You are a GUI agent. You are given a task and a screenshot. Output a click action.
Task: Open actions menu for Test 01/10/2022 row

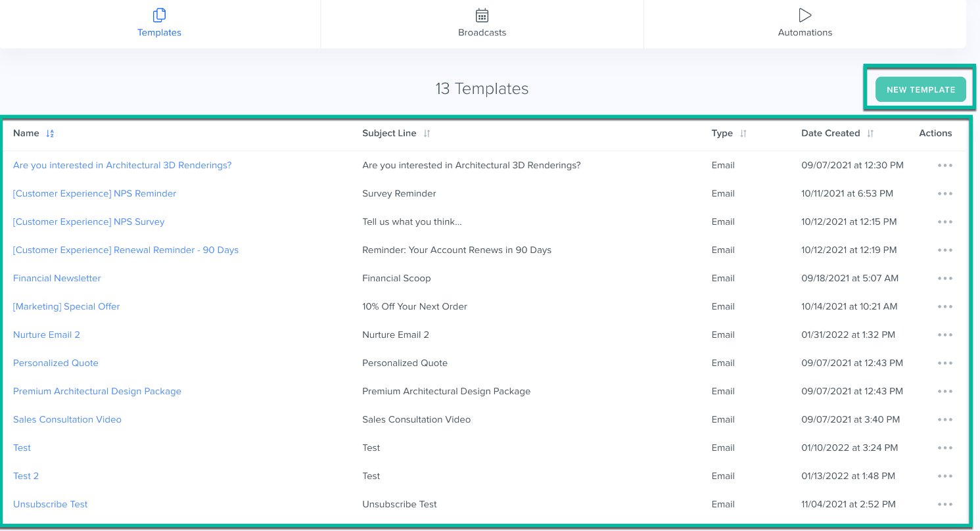point(945,448)
